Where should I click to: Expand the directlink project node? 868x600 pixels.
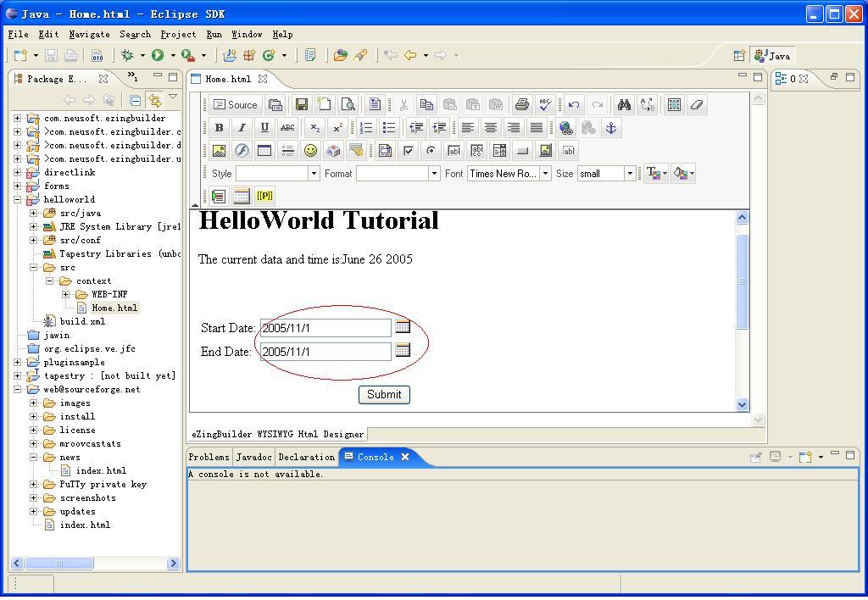pos(17,172)
